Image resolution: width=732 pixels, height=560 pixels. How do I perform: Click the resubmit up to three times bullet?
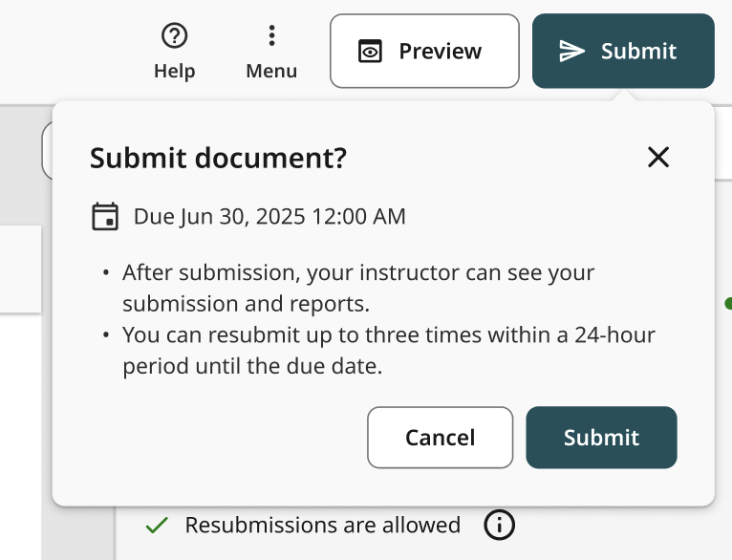(x=388, y=351)
